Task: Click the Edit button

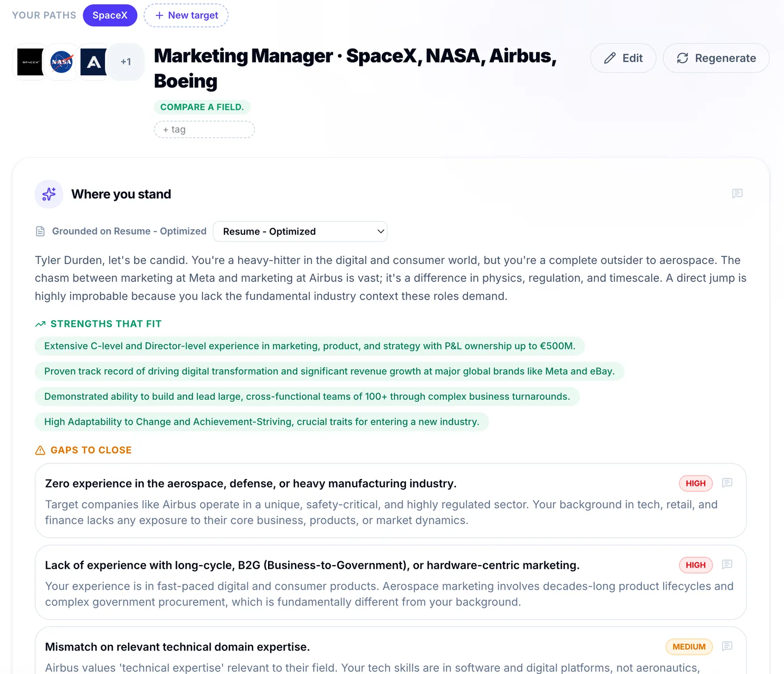Action: [x=623, y=58]
